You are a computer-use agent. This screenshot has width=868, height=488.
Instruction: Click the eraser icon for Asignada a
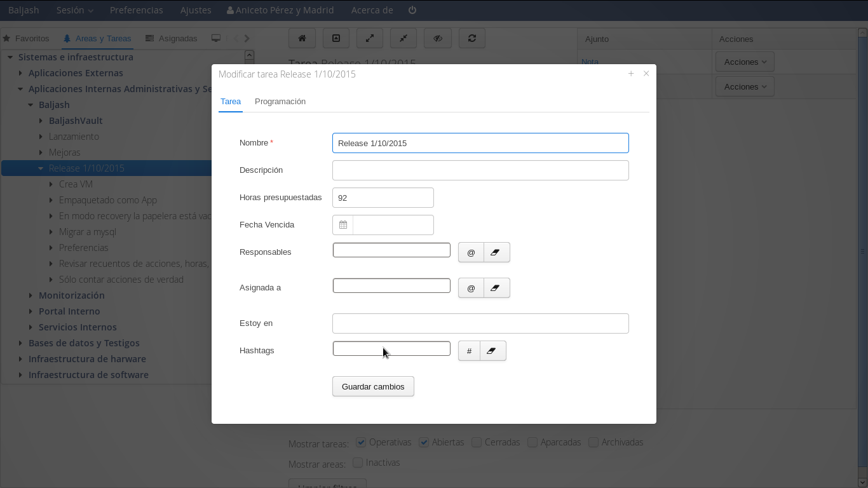496,288
